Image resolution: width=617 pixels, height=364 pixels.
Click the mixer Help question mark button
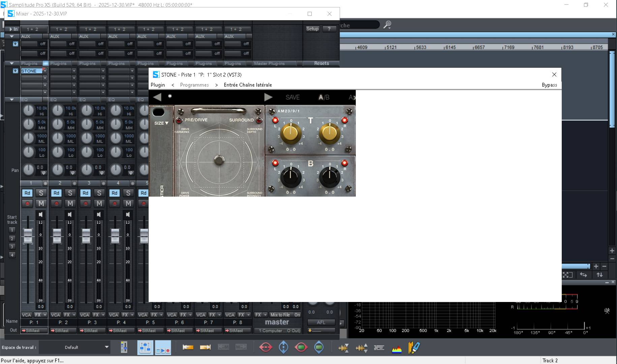point(329,29)
